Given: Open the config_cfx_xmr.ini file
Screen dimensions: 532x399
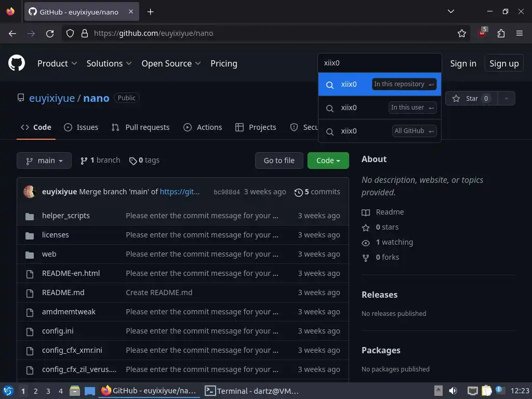Looking at the screenshot, I should pyautogui.click(x=72, y=350).
